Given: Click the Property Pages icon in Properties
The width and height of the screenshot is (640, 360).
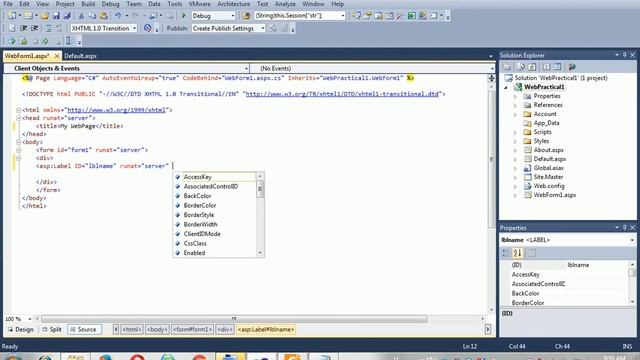Looking at the screenshot, I should click(x=531, y=253).
